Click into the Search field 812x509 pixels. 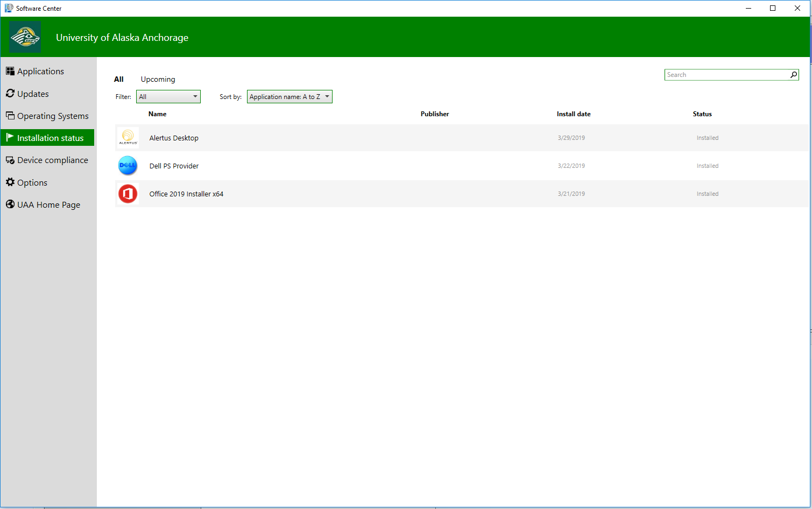click(x=726, y=75)
